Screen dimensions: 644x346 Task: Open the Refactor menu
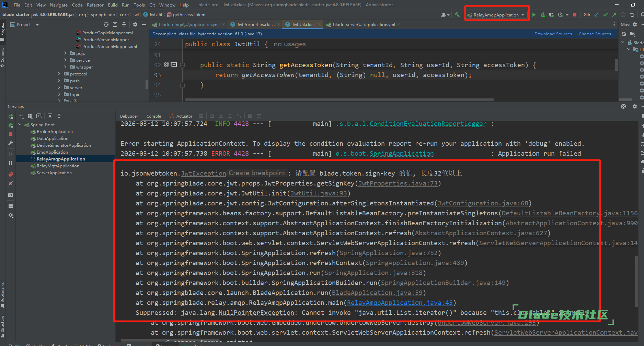tap(95, 5)
